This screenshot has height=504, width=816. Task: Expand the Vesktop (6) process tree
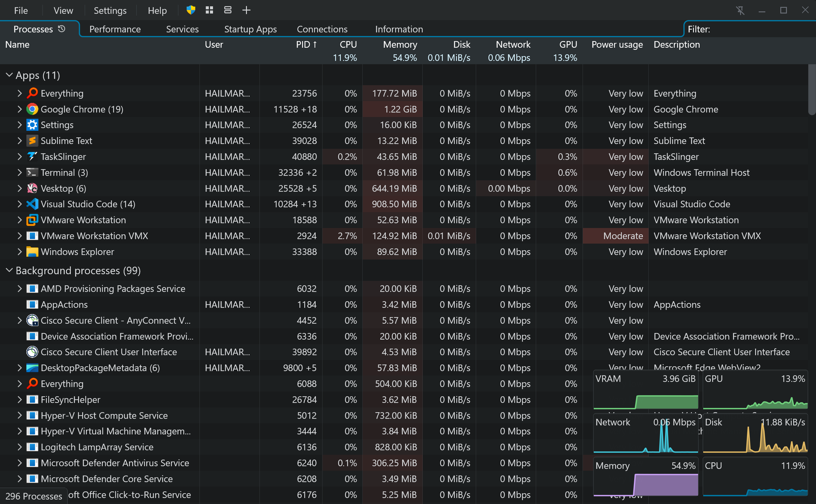pyautogui.click(x=20, y=188)
